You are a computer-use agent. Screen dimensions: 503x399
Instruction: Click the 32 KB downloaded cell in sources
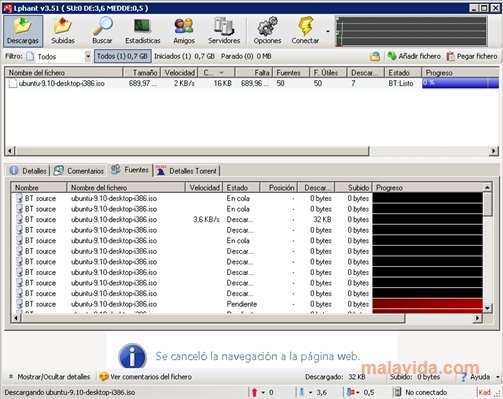click(322, 219)
